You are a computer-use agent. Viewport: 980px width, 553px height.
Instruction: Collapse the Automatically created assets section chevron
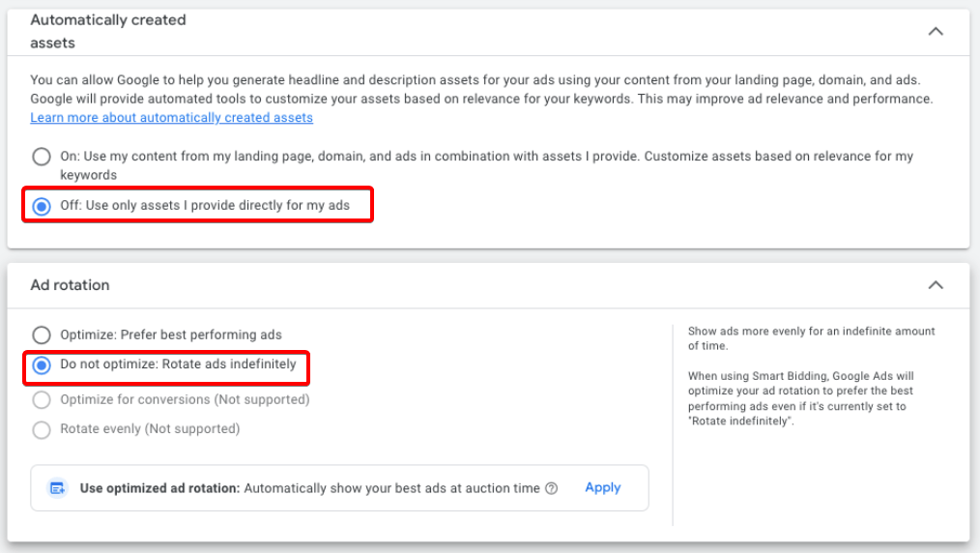pos(935,31)
